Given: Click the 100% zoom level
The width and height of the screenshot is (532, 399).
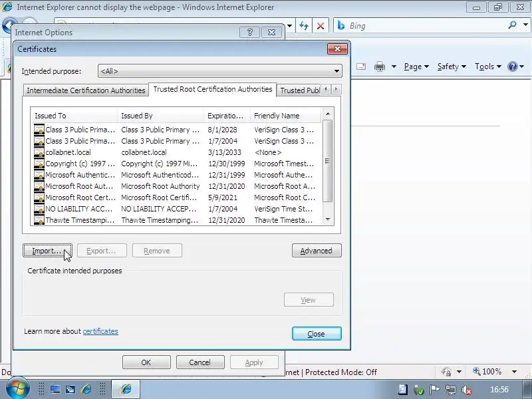Looking at the screenshot, I should (x=487, y=372).
